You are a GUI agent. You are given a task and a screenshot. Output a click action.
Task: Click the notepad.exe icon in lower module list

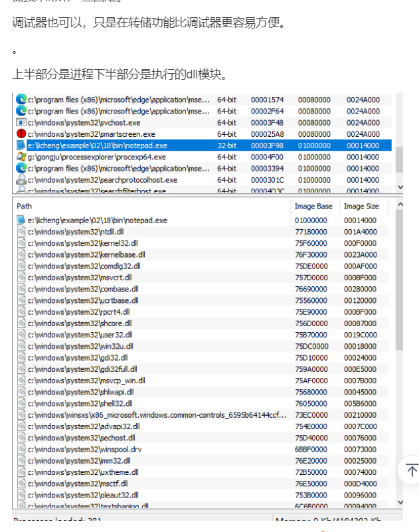[x=21, y=221]
